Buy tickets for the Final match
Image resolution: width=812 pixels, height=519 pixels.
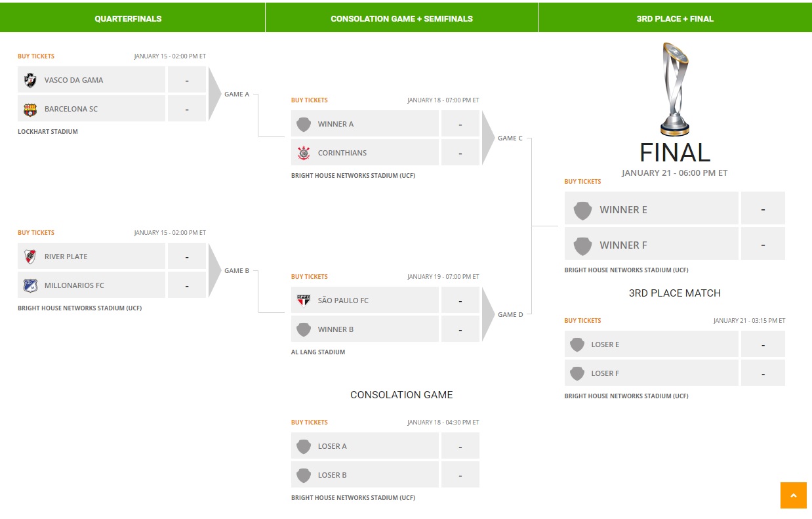click(582, 182)
